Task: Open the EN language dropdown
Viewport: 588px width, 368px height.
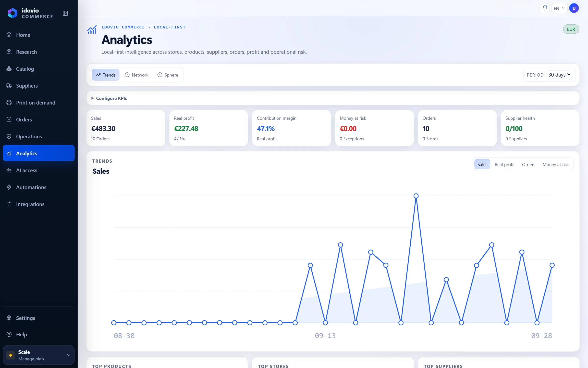Action: point(559,8)
